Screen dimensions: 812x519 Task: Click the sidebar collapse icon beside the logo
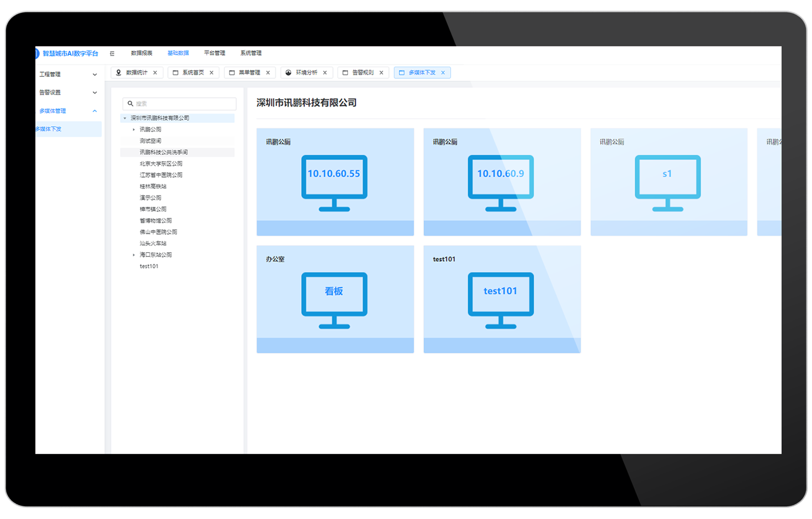[x=112, y=53]
